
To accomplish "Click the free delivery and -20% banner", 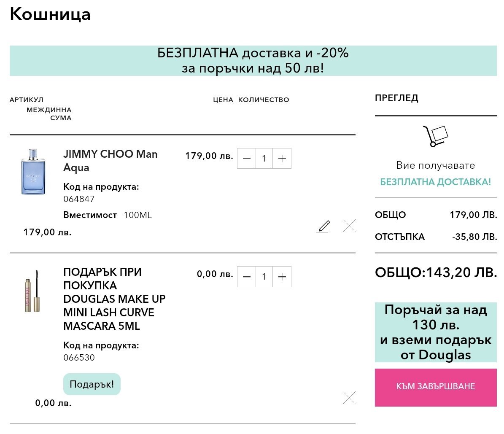I will pos(253,61).
